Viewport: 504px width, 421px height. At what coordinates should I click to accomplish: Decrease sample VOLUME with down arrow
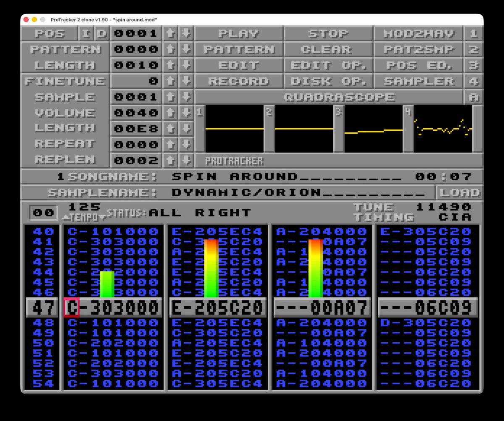pos(186,113)
